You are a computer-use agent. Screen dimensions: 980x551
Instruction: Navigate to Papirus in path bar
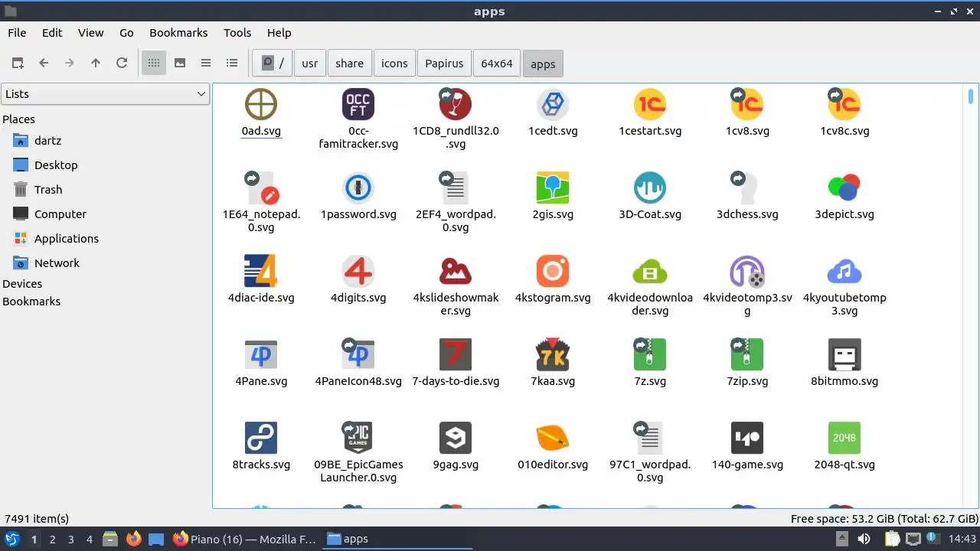pos(444,64)
